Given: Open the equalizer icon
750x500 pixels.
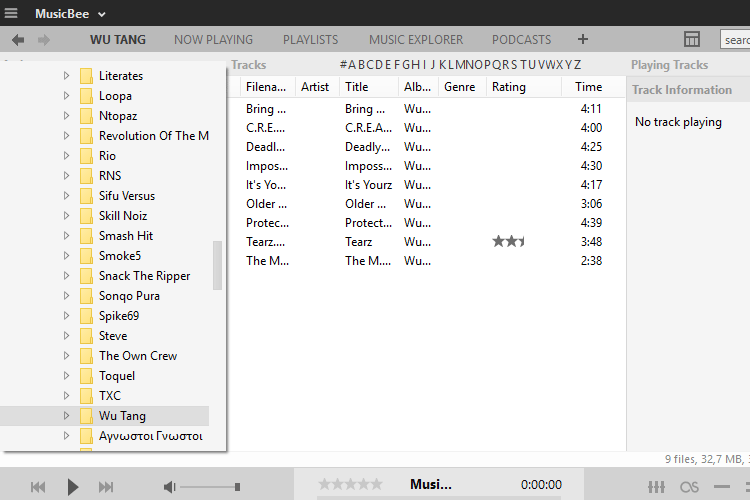Looking at the screenshot, I should 656,487.
